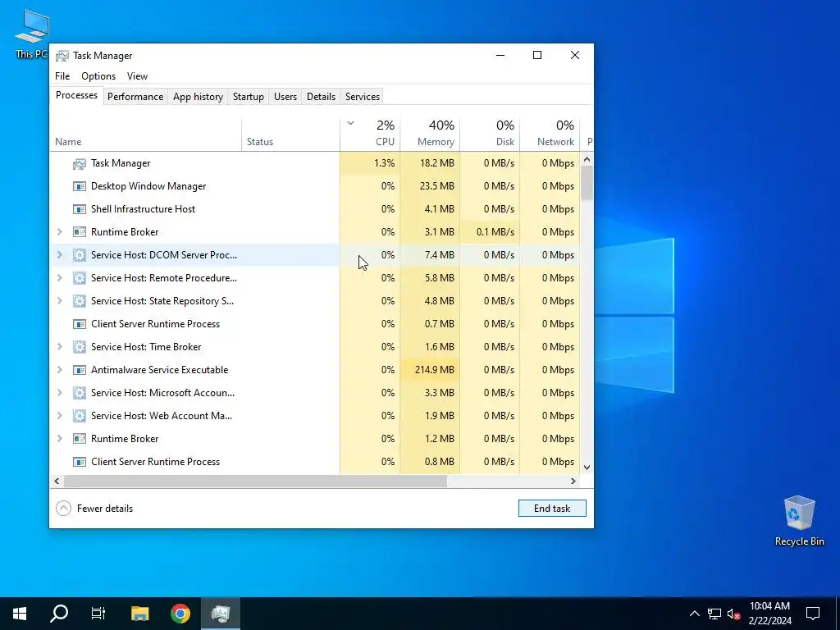
Task: Open File Explorer from the taskbar
Action: tap(139, 614)
